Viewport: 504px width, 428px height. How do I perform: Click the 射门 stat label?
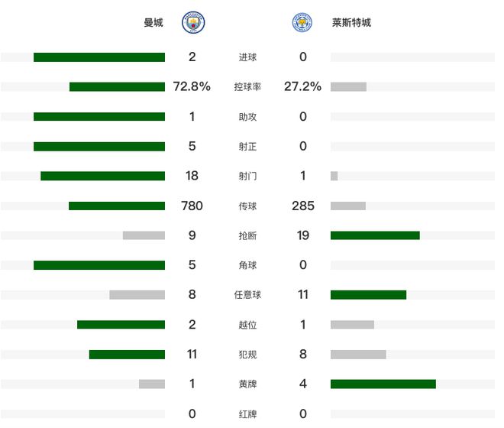247,176
